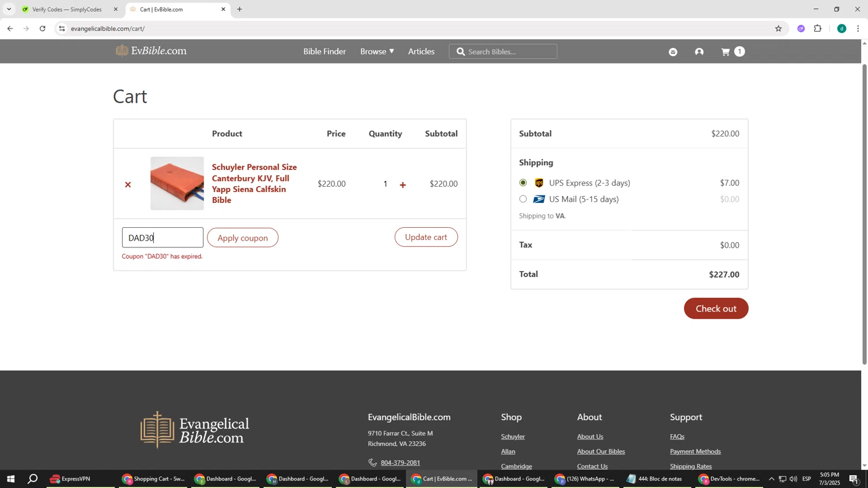Image resolution: width=868 pixels, height=488 pixels.
Task: Show hidden system tray icons
Action: 771,479
